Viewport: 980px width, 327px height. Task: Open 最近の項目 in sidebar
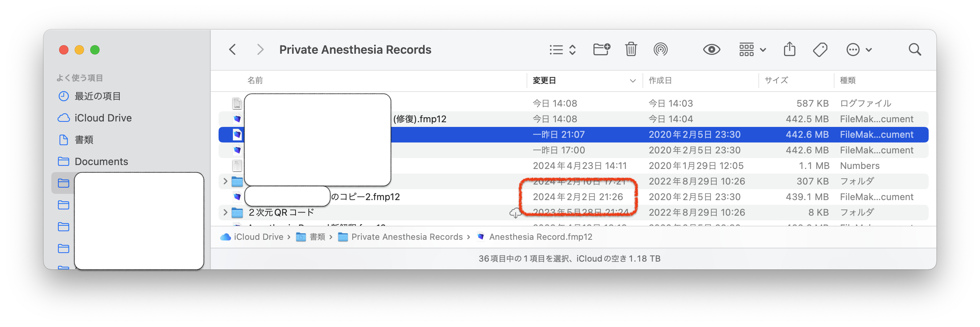tap(97, 96)
